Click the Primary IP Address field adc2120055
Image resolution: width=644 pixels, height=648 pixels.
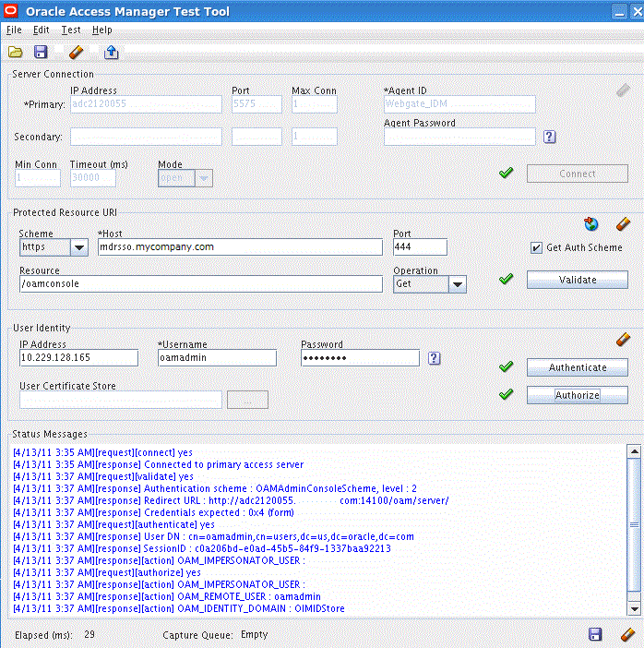point(146,104)
